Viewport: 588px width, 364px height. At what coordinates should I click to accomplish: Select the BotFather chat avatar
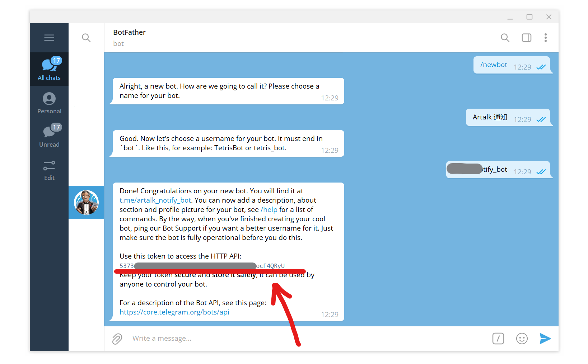[86, 202]
